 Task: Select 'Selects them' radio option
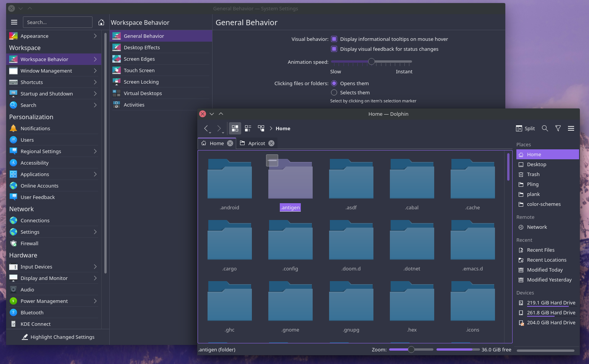coord(334,92)
